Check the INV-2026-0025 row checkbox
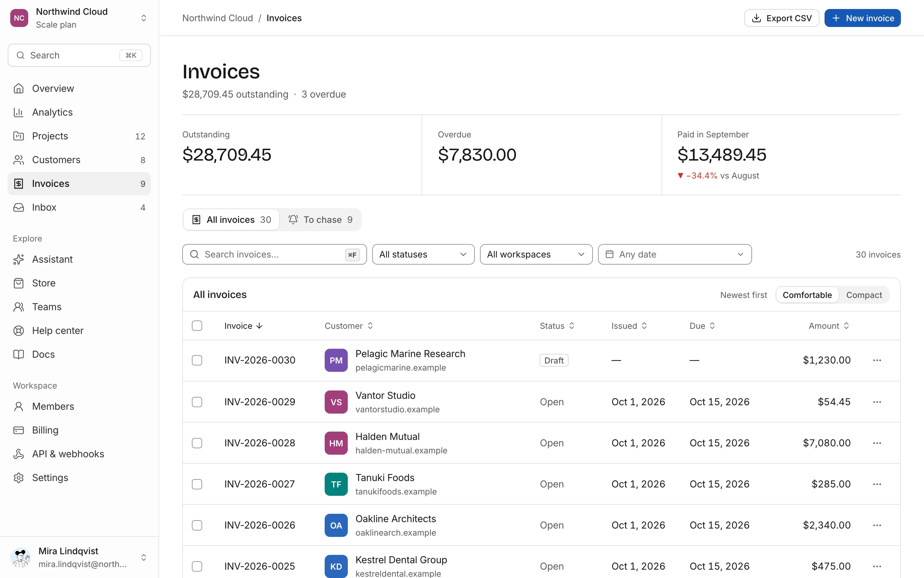The image size is (924, 578). click(197, 566)
